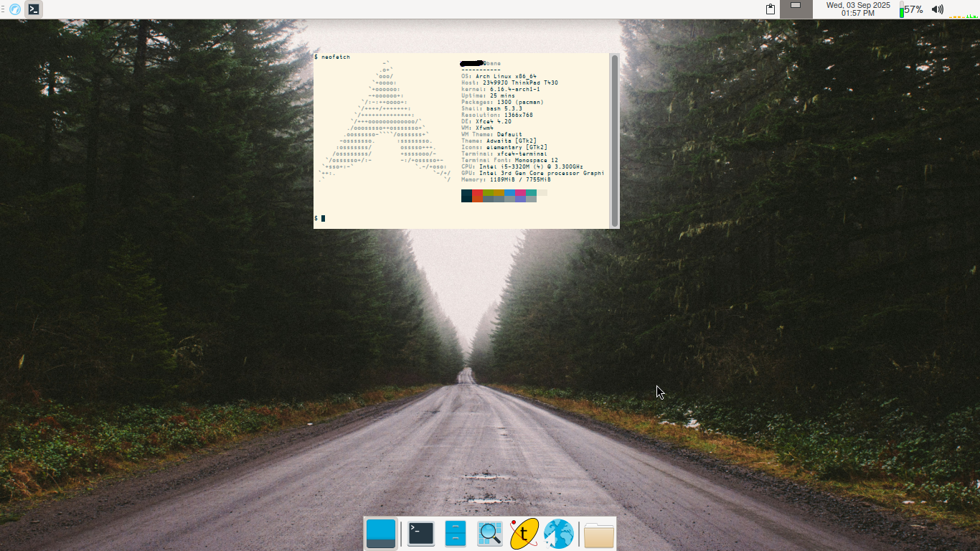Launch the terminal emulator from the dock
Screen dimensions: 980x551
pyautogui.click(x=421, y=534)
